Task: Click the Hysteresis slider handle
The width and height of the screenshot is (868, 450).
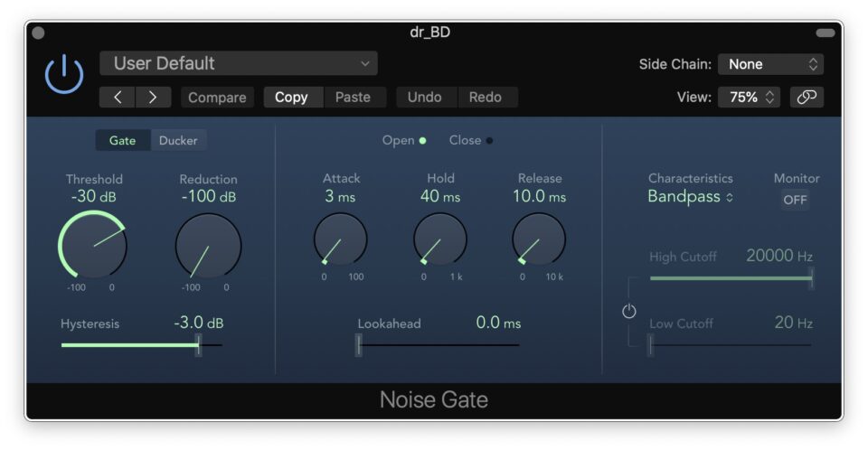Action: pos(199,345)
